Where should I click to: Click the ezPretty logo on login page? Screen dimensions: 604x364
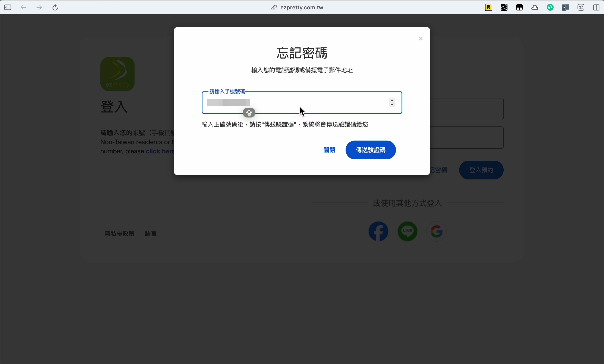117,74
